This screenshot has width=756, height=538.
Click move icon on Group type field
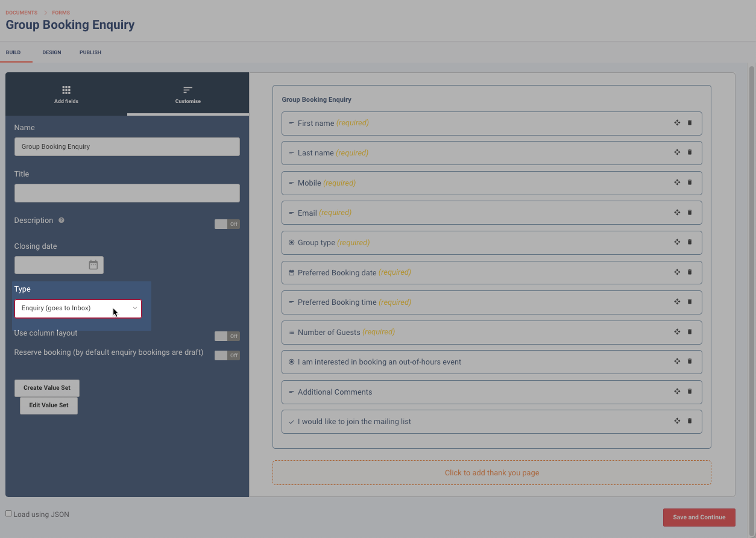(x=677, y=242)
